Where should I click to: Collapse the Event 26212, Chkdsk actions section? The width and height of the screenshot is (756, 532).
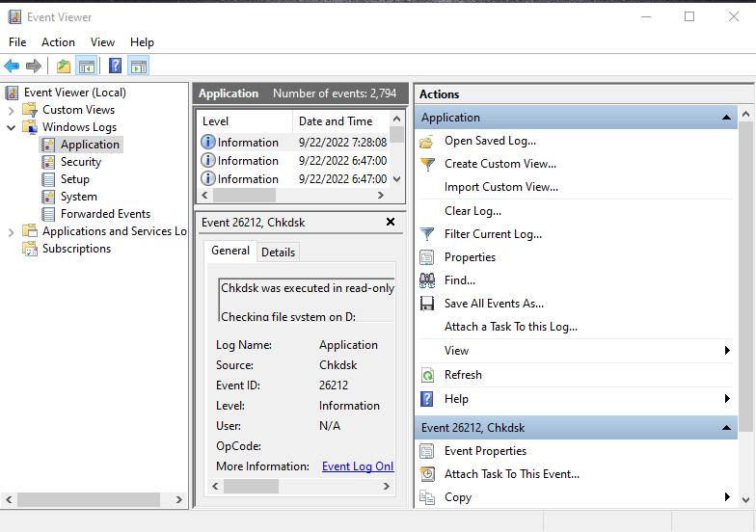pos(726,428)
